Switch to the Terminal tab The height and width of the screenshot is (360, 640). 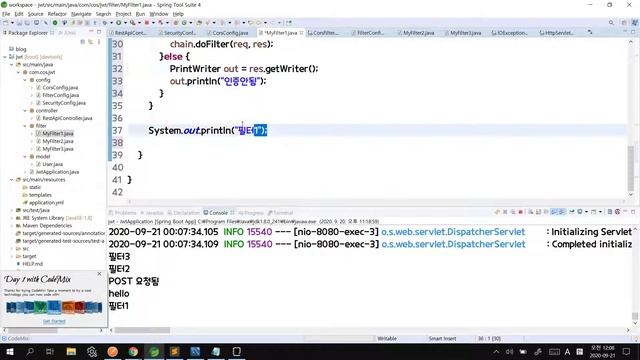pyautogui.click(x=281, y=213)
